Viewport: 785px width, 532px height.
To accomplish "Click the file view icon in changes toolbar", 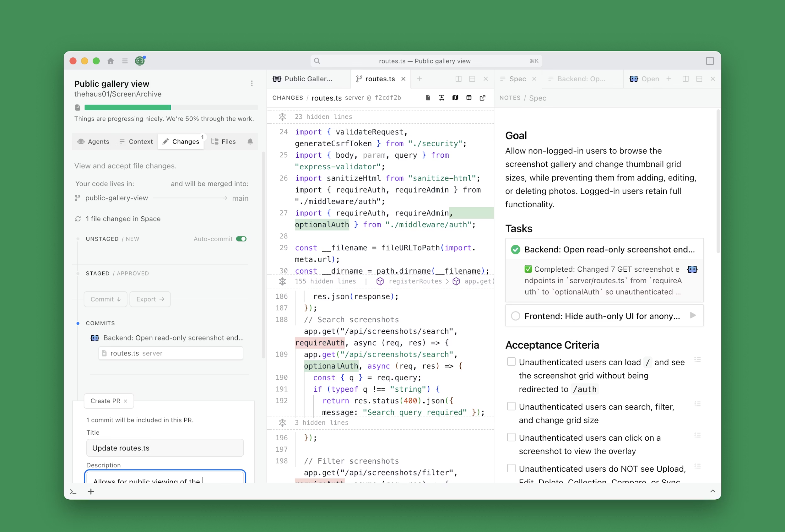I will tap(428, 98).
